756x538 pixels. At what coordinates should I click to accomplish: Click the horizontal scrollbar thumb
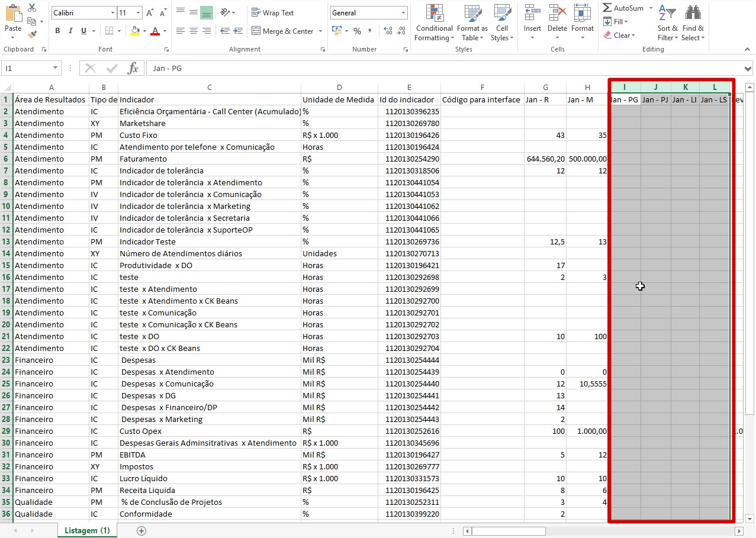[x=509, y=531]
